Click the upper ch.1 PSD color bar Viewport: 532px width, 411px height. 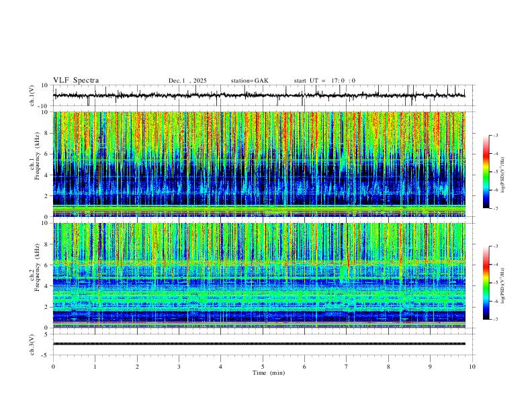coord(486,172)
